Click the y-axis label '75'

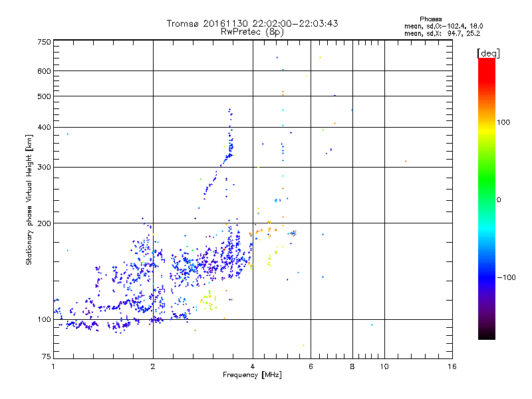[x=47, y=356]
